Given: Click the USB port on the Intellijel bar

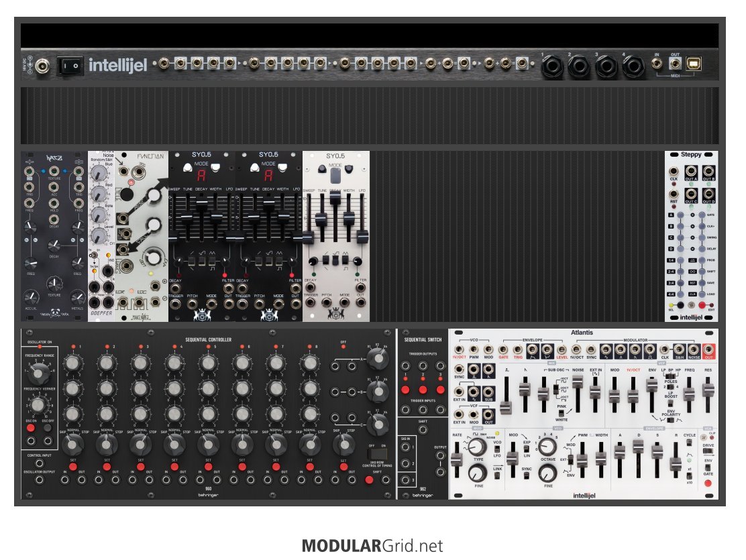Looking at the screenshot, I should pos(694,64).
